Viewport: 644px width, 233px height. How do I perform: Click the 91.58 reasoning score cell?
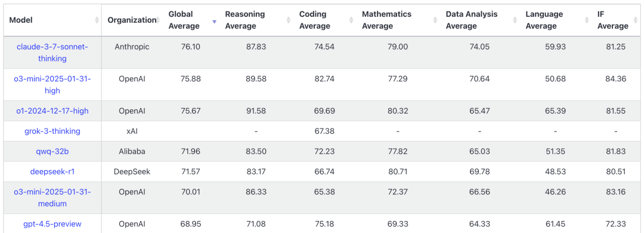(x=255, y=111)
